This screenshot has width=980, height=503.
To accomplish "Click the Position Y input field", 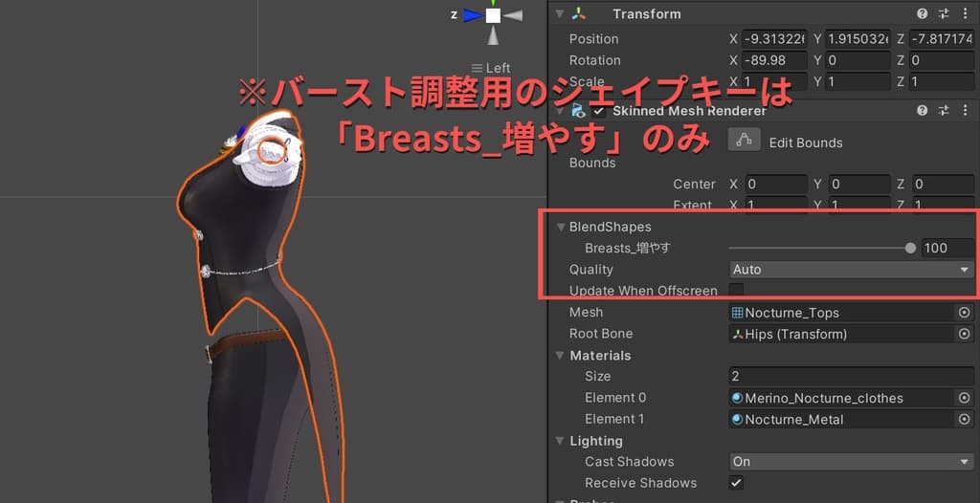I will click(x=858, y=39).
